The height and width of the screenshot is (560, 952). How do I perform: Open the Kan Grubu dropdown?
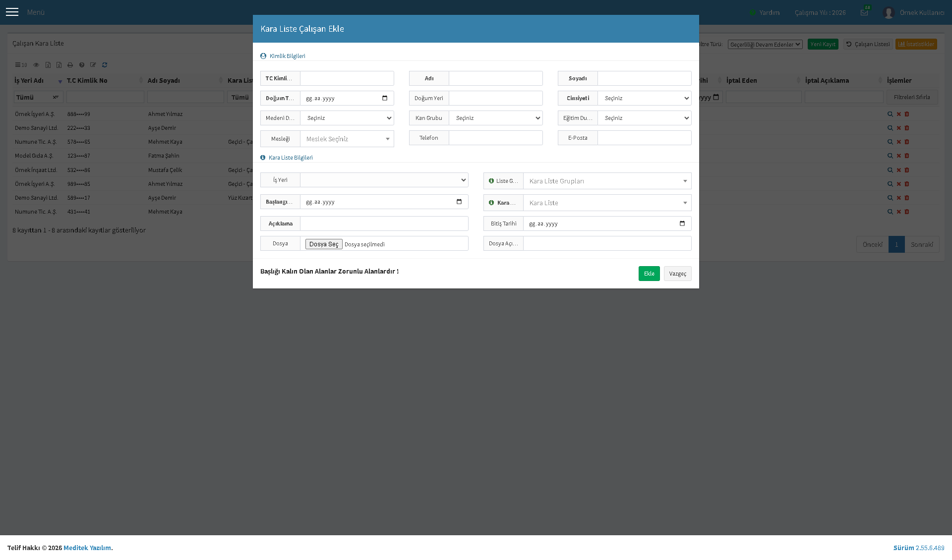click(x=496, y=118)
